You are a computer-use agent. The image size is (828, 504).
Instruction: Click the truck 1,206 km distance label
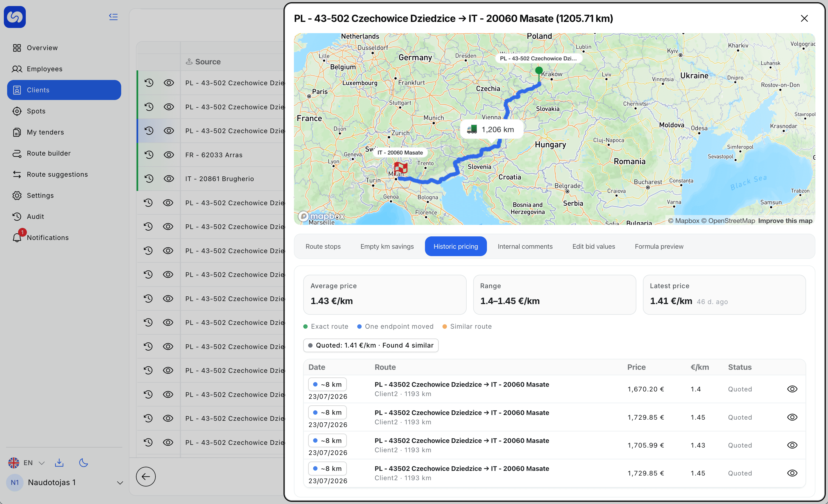click(492, 129)
